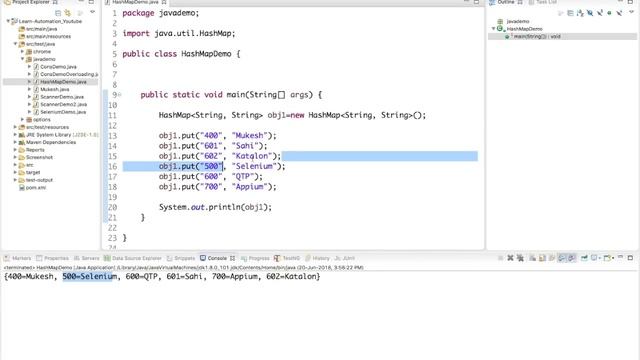Viewport: 640px width, 360px height.
Task: Clear the Console output icon
Action: click(532, 258)
